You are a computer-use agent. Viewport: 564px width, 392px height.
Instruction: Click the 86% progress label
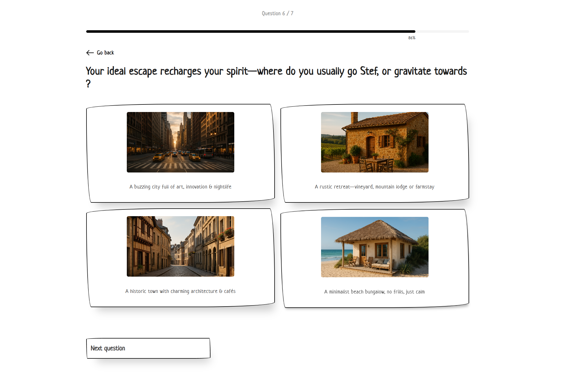[x=411, y=38]
